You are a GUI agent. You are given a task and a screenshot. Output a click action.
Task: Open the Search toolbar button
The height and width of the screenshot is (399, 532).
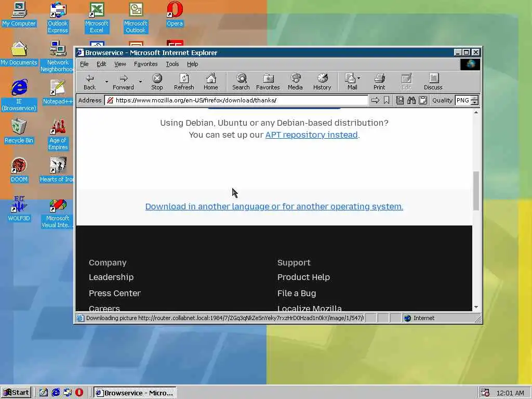241,82
